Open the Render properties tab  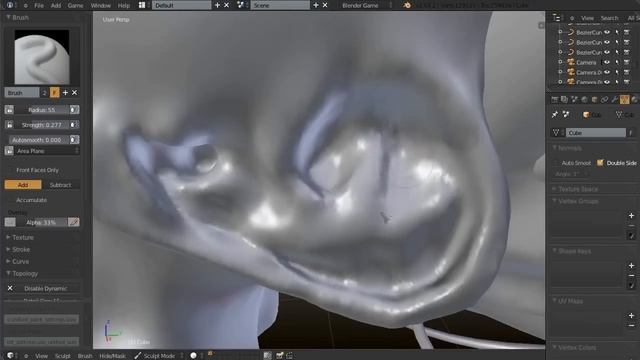point(555,99)
